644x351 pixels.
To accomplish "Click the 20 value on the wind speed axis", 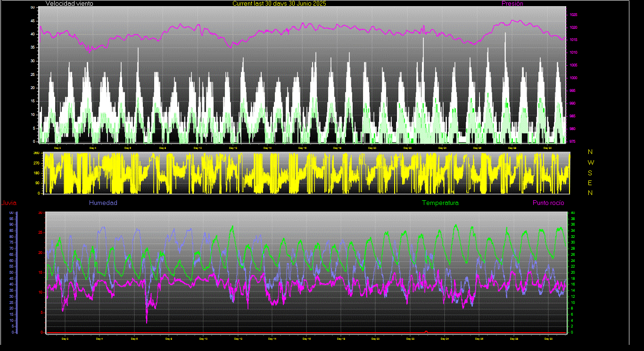I will [33, 88].
